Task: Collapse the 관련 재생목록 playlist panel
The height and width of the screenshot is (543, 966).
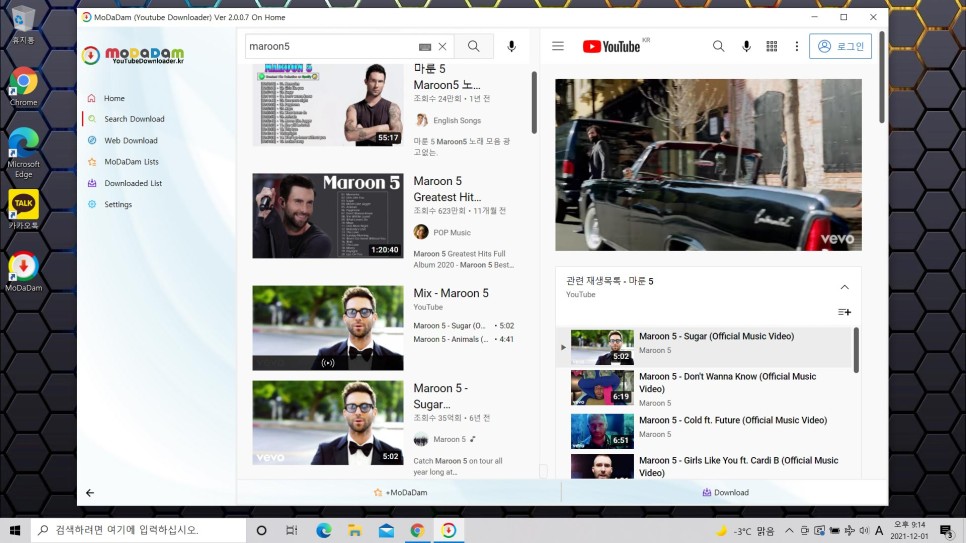Action: click(x=845, y=287)
